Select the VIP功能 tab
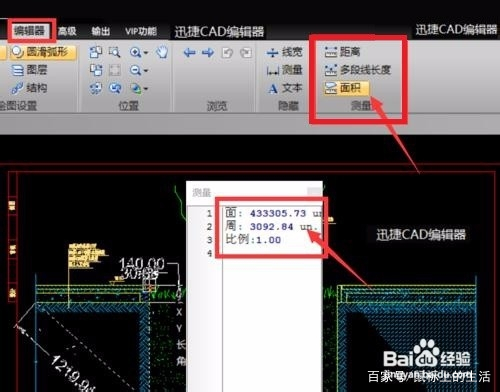500x392 pixels. point(141,31)
